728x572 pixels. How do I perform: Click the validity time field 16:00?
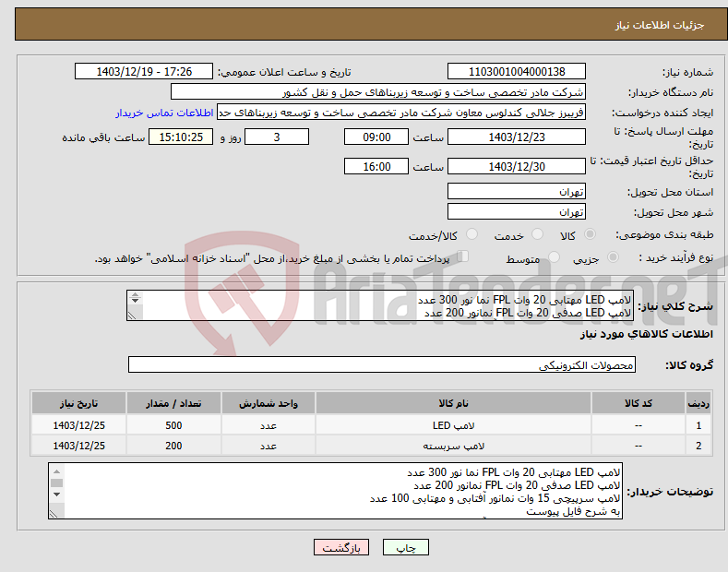click(x=376, y=166)
